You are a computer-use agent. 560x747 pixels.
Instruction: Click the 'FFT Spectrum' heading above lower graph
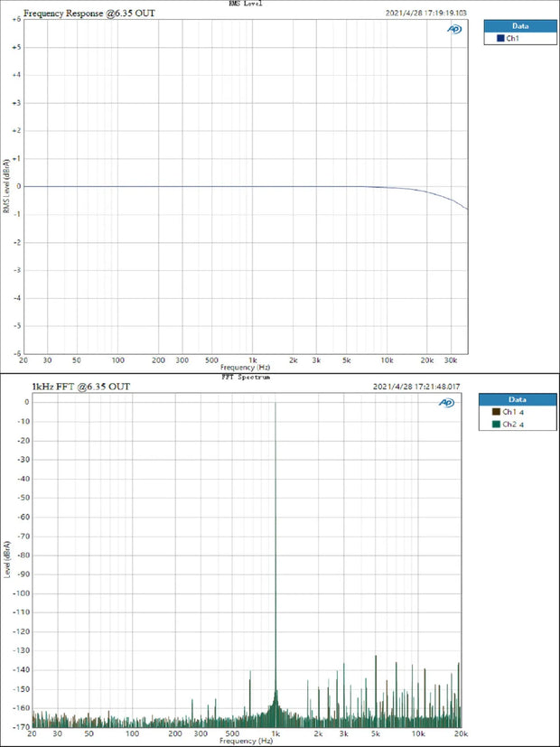click(244, 378)
